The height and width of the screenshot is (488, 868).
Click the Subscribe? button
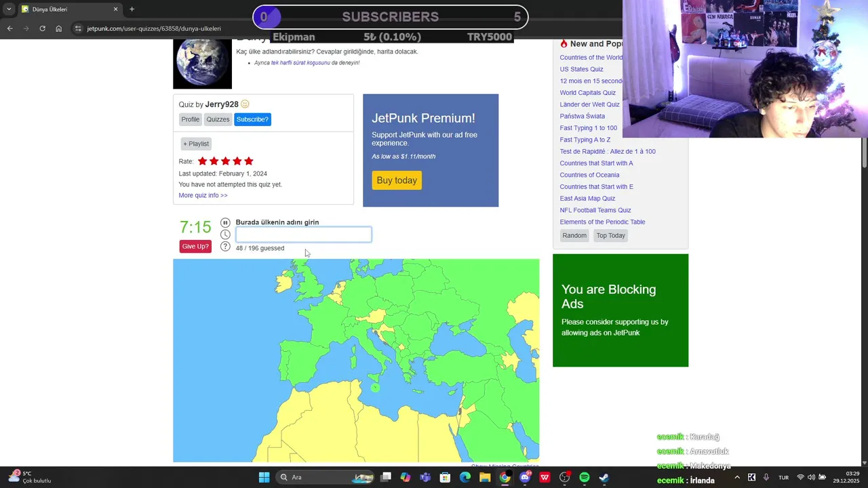pyautogui.click(x=252, y=119)
